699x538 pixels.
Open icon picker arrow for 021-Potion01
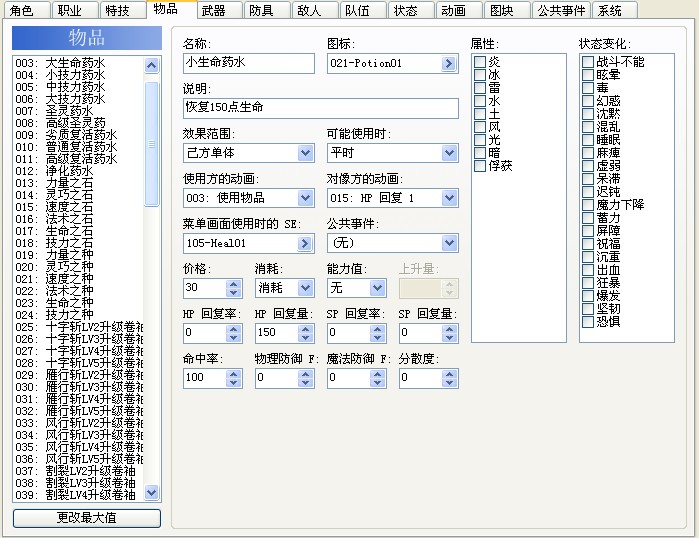coord(449,63)
